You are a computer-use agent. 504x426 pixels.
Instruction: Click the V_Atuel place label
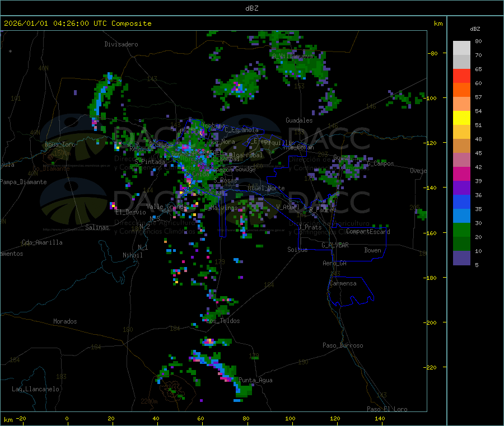click(x=288, y=207)
